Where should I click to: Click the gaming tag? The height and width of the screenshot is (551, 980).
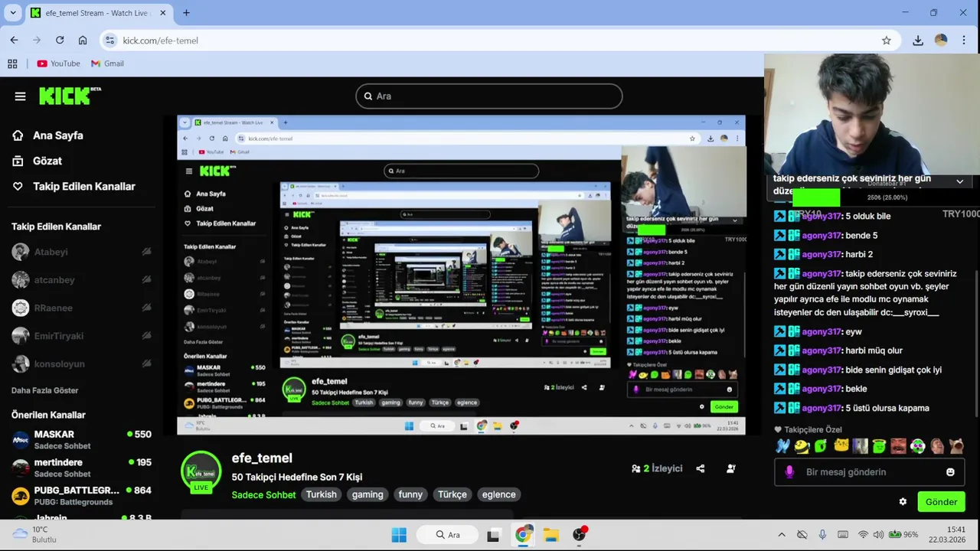[367, 494]
